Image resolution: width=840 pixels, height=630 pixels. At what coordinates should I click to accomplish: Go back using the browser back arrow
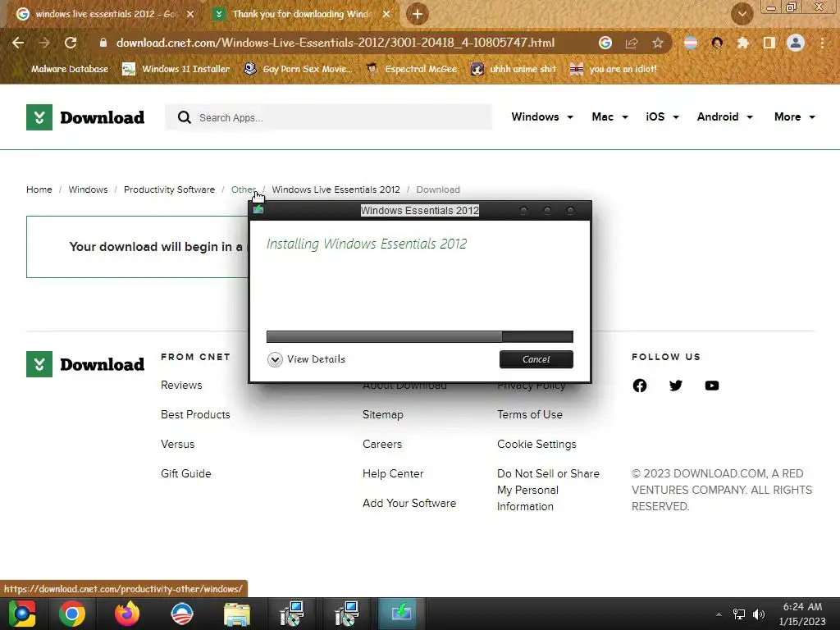point(18,43)
